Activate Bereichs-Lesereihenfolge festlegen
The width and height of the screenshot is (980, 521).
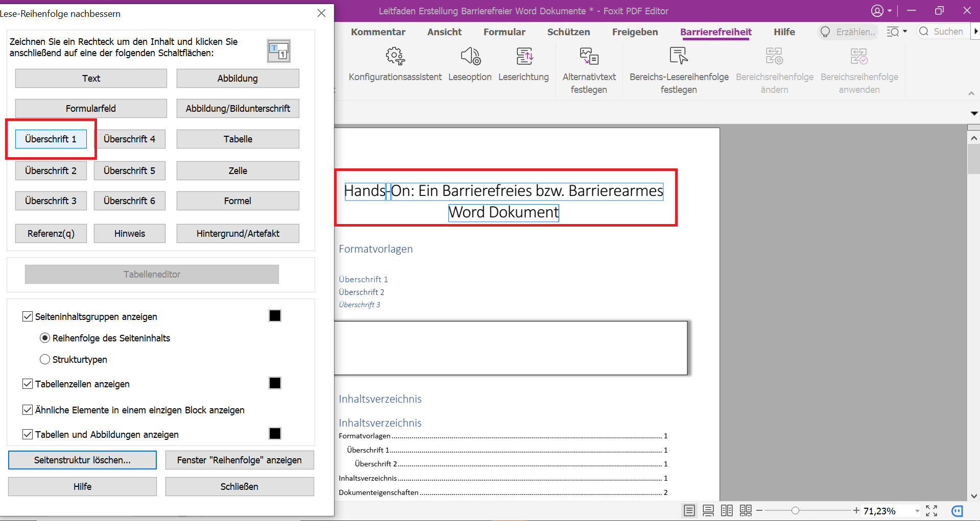pos(679,70)
